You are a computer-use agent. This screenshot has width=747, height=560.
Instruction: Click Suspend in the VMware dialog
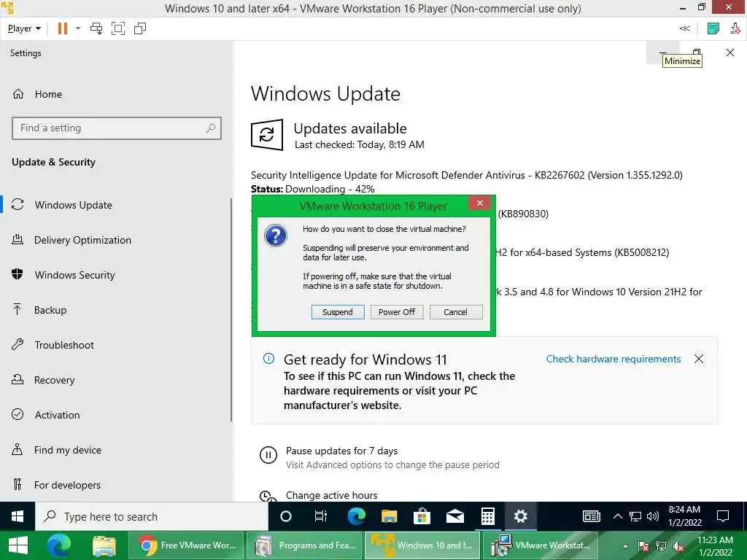click(338, 312)
